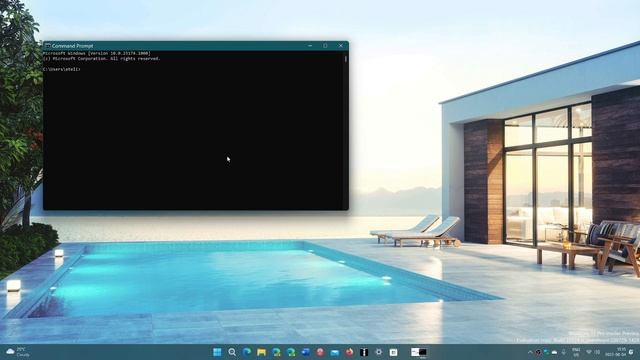Open network and volume quick settings
This screenshot has width=640, height=360.
pyautogui.click(x=593, y=352)
